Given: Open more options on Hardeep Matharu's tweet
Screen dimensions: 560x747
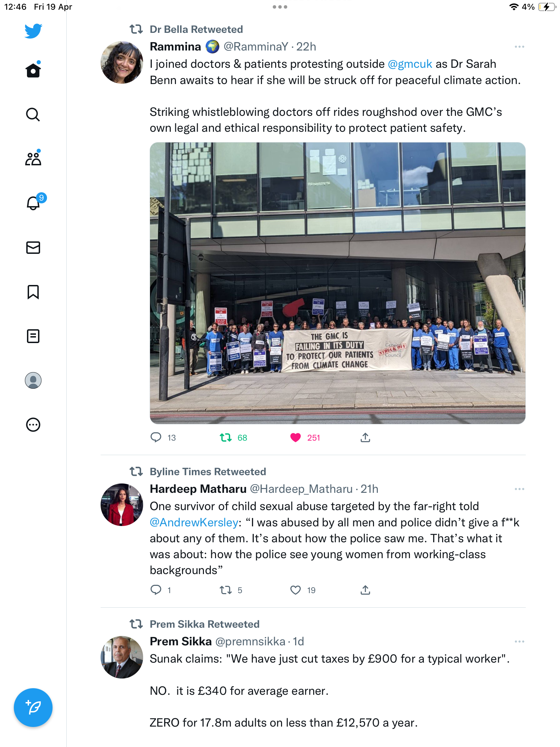Looking at the screenshot, I should (519, 489).
